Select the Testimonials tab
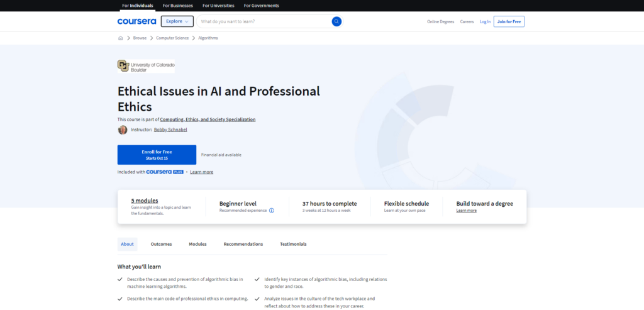 click(293, 245)
